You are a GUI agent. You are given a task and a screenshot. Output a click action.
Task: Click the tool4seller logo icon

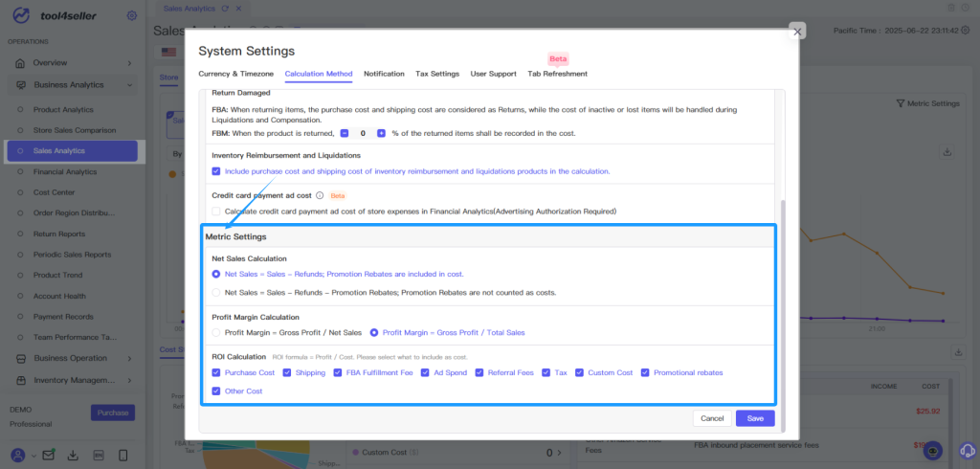[21, 15]
